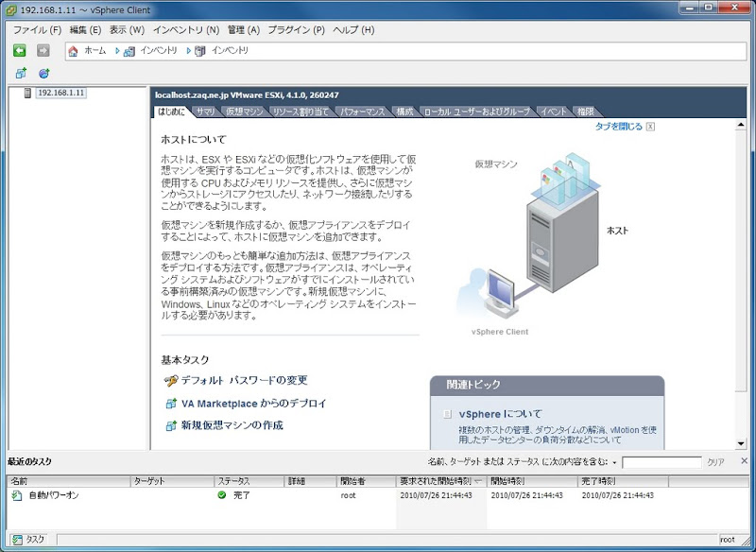Click the content pane vertical scrollbar down arrow
This screenshot has width=756, height=552.
pyautogui.click(x=741, y=443)
